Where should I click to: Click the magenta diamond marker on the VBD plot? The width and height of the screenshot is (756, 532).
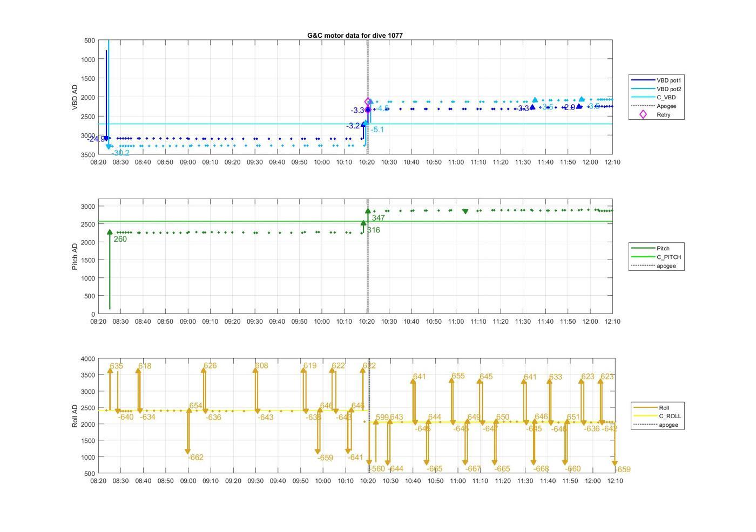(368, 101)
